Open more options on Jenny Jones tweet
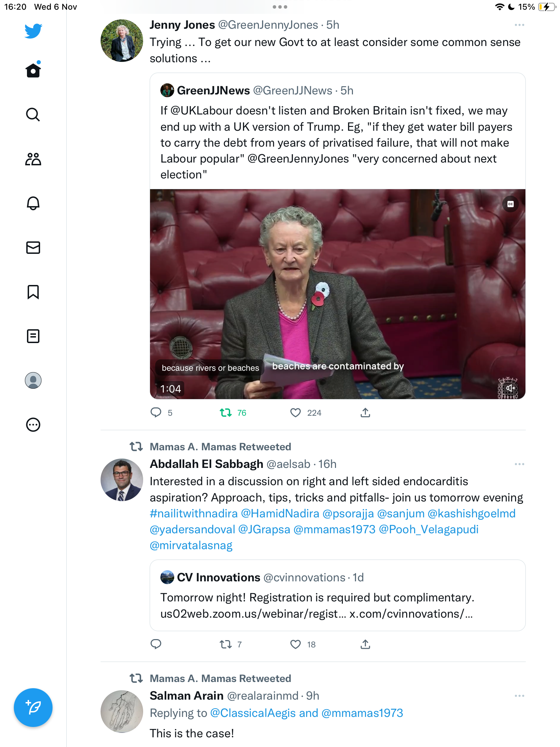Viewport: 560px width, 747px height. pyautogui.click(x=519, y=25)
